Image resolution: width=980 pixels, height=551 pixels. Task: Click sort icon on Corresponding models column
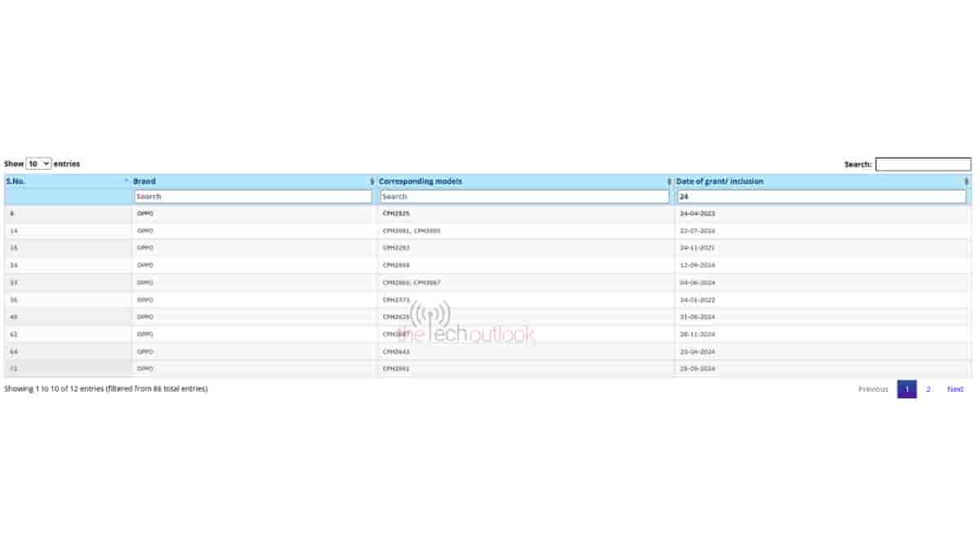670,181
